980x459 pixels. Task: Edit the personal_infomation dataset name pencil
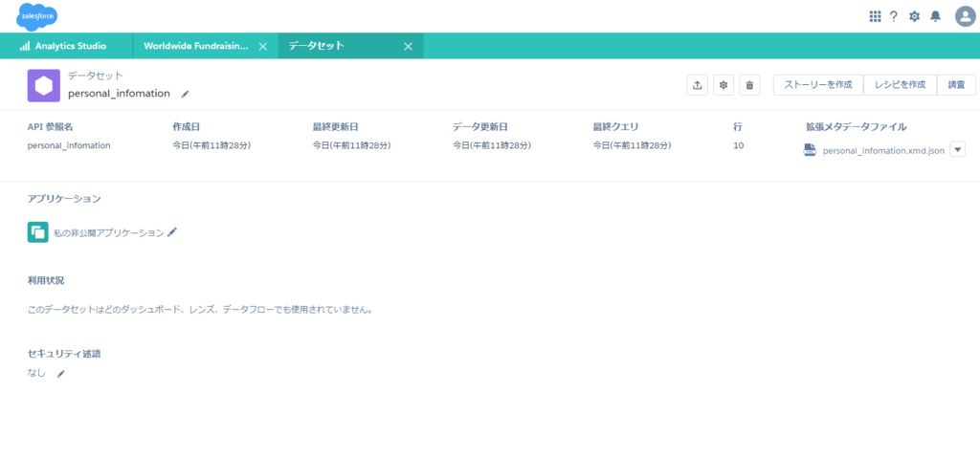(x=185, y=95)
